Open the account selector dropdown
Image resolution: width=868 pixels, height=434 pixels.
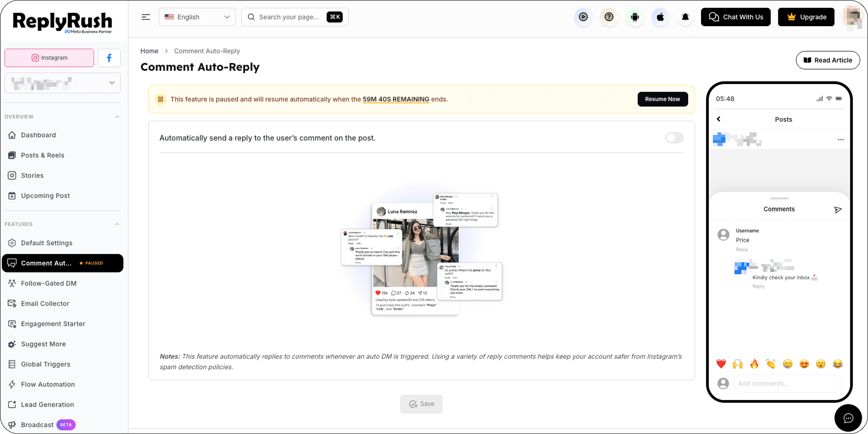click(63, 83)
